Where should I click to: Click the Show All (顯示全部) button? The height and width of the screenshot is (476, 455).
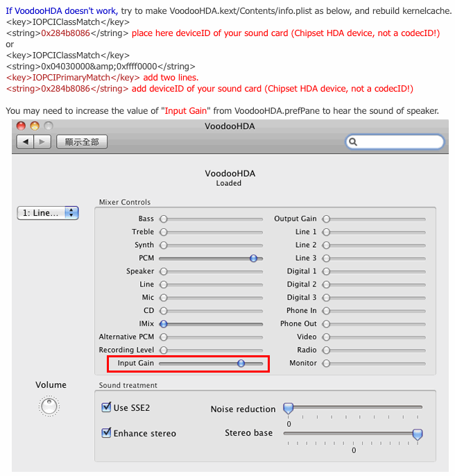point(82,142)
